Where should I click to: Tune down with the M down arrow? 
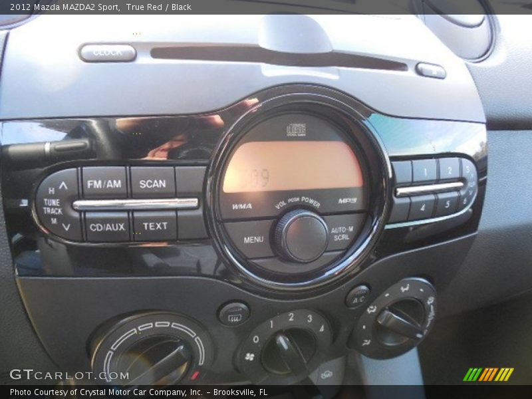coord(66,227)
